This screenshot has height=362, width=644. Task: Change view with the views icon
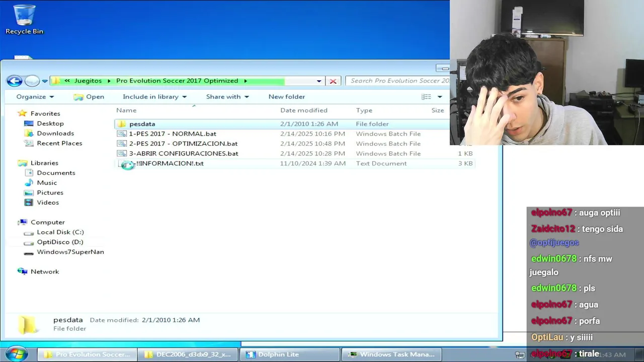pos(426,97)
